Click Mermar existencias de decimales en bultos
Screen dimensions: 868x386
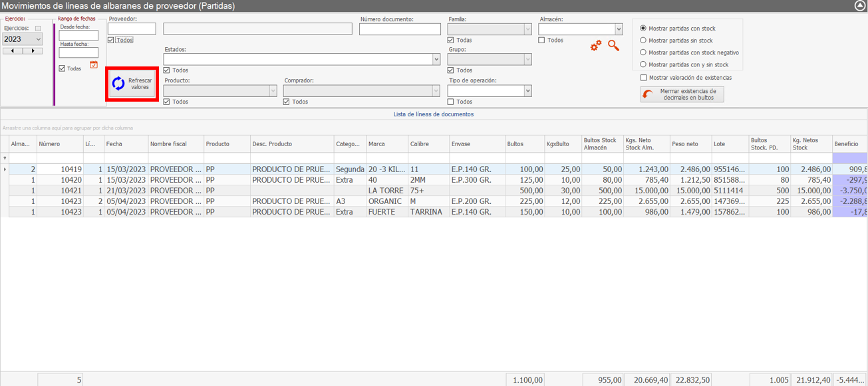click(682, 94)
